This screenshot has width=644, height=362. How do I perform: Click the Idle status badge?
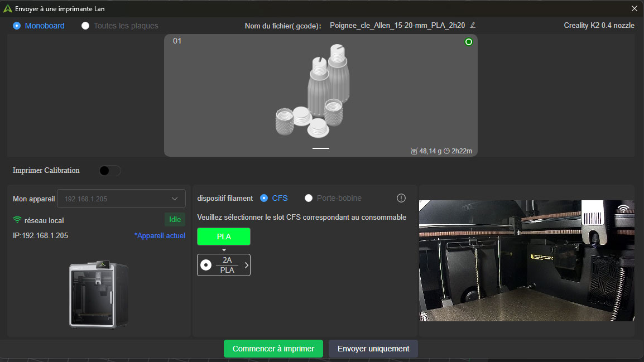(175, 220)
